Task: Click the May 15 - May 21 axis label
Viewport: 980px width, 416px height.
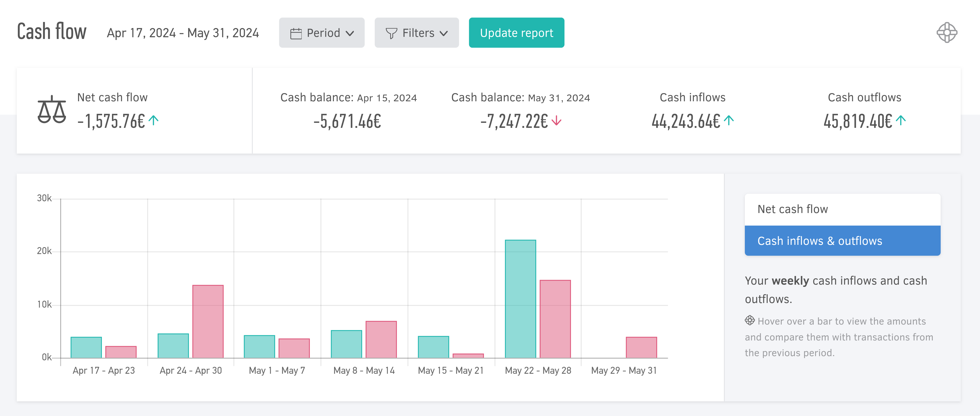Action: [x=451, y=370]
